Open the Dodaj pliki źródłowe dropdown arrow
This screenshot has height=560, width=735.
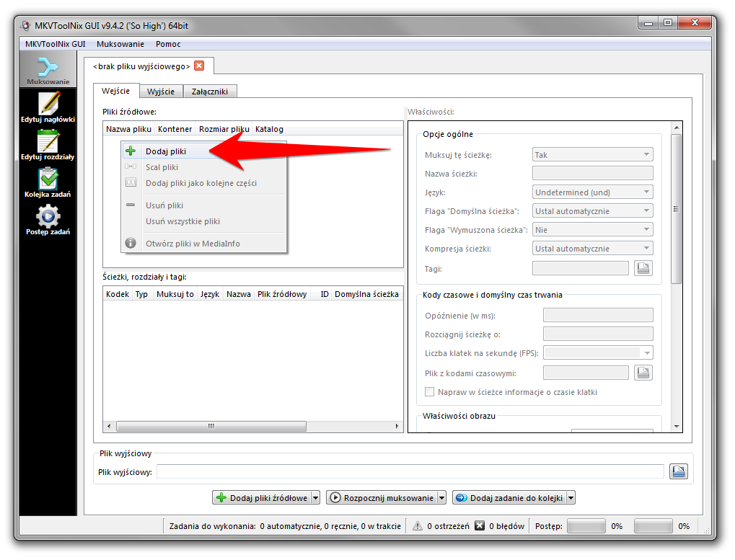coord(315,498)
